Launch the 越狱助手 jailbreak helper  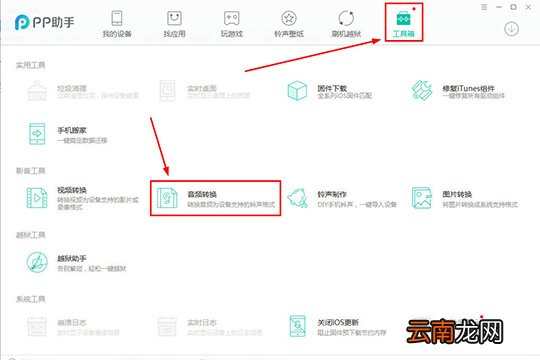(x=76, y=263)
